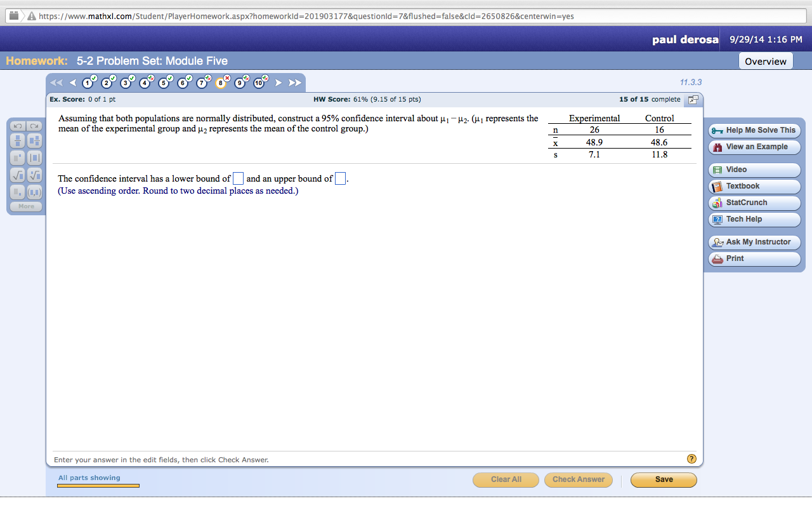Open question 10
The width and height of the screenshot is (812, 508).
coord(260,83)
